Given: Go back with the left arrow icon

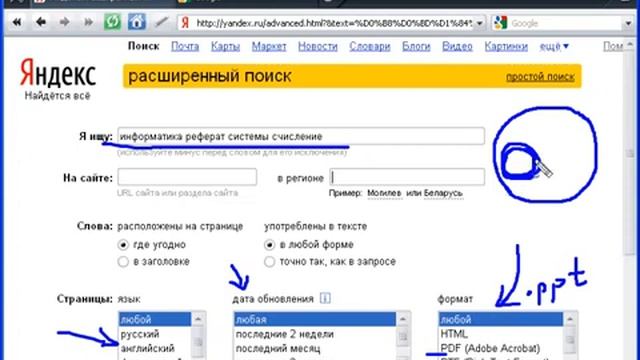Looking at the screenshot, I should click(x=40, y=22).
